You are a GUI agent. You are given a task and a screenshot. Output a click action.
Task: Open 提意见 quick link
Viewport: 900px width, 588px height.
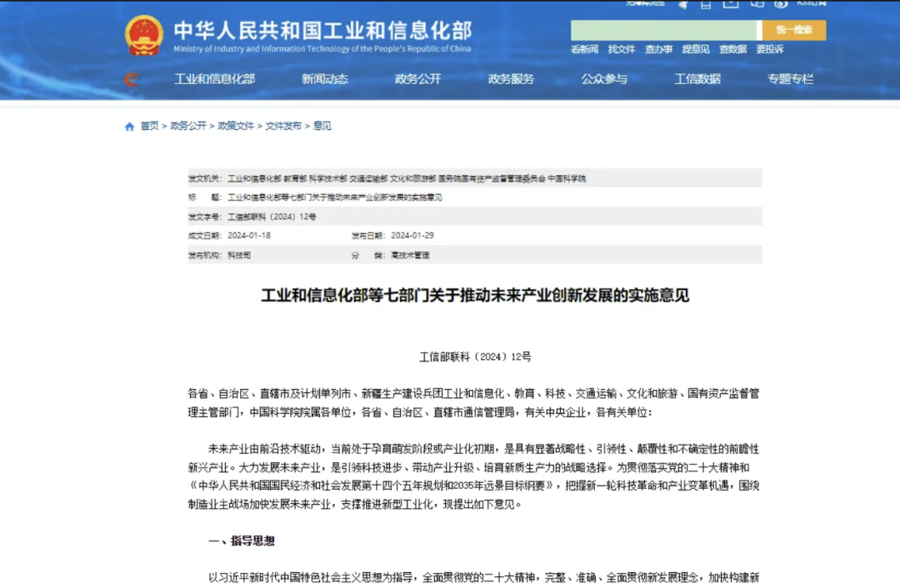tap(695, 49)
